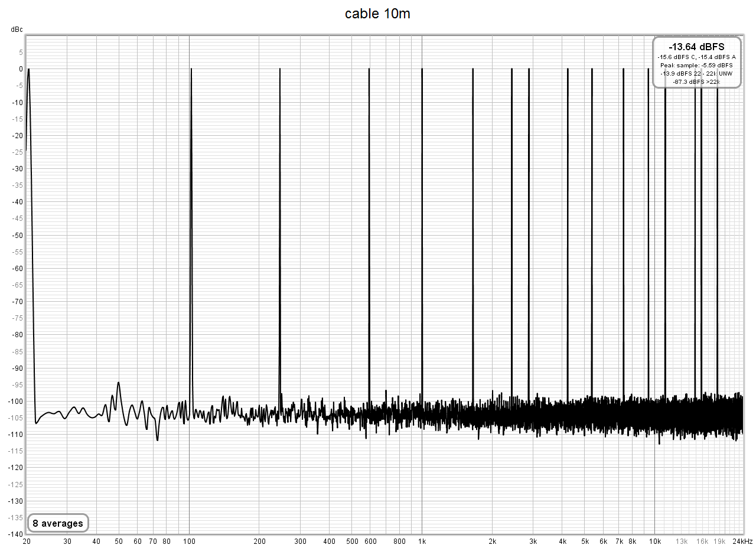The width and height of the screenshot is (756, 548).
Task: Click the "-140" level label on dBc axis
Action: coord(15,534)
